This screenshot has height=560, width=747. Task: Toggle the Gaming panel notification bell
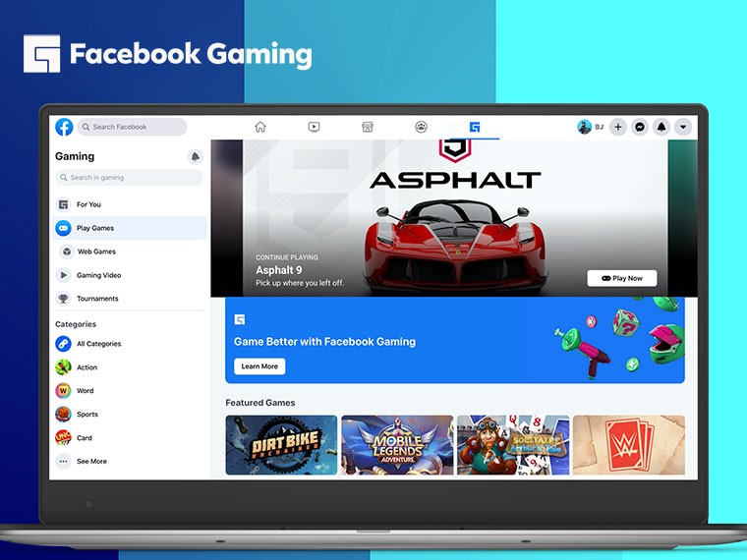pyautogui.click(x=195, y=156)
